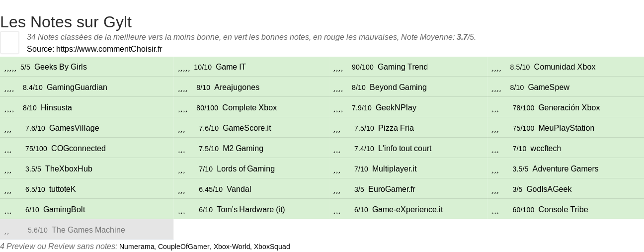Open the Vandal review

pos(239,189)
